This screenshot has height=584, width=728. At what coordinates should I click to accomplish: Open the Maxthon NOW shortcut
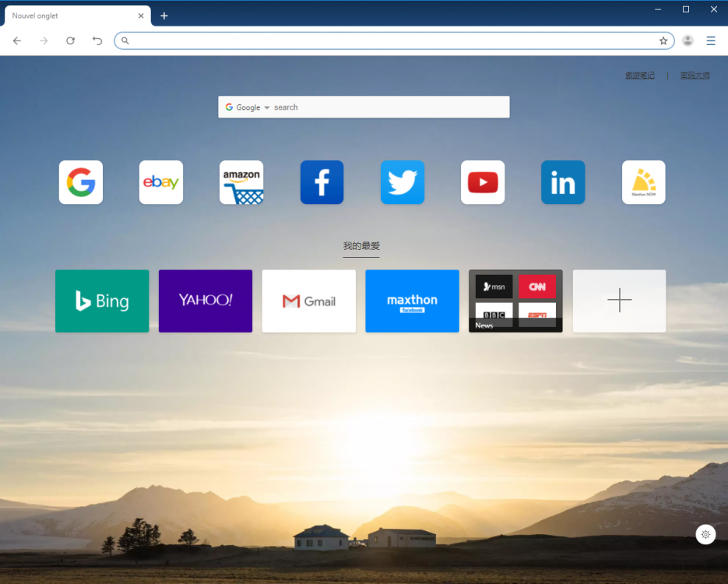(643, 182)
